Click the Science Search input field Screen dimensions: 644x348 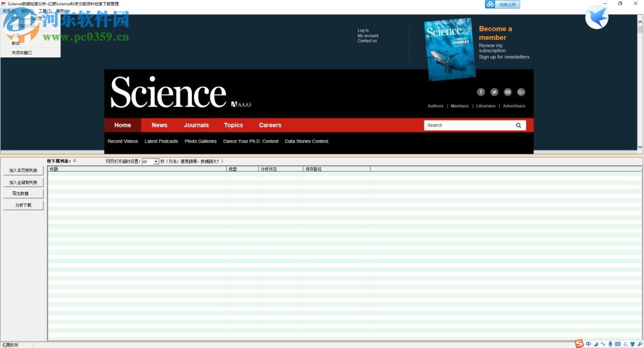[x=469, y=125]
